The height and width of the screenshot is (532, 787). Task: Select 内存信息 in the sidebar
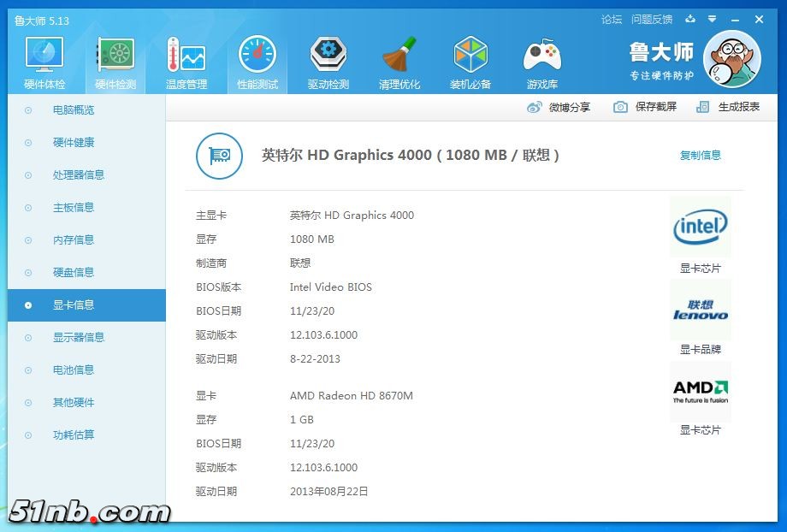tap(74, 240)
